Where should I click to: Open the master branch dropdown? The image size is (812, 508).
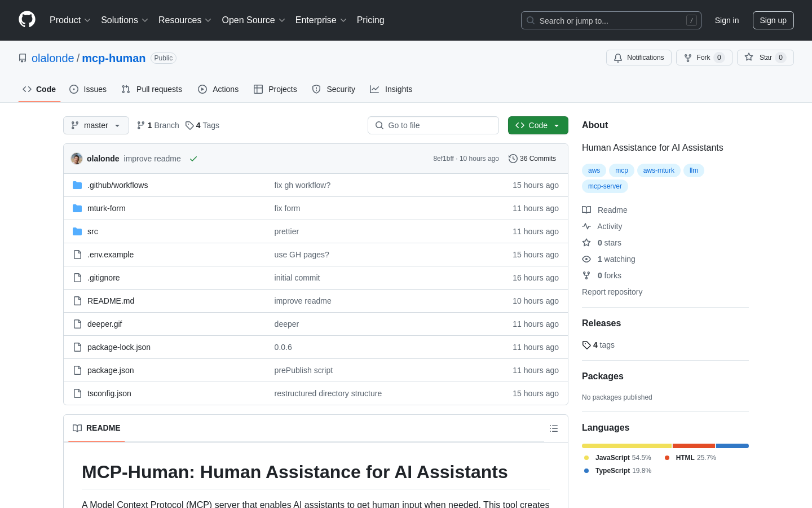96,125
